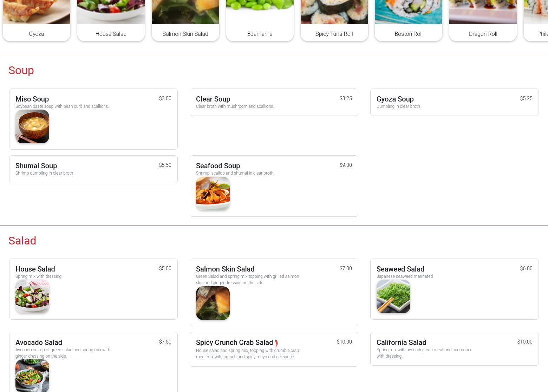Click the Seafood Soup photo
The width and height of the screenshot is (548, 392).
tap(213, 193)
